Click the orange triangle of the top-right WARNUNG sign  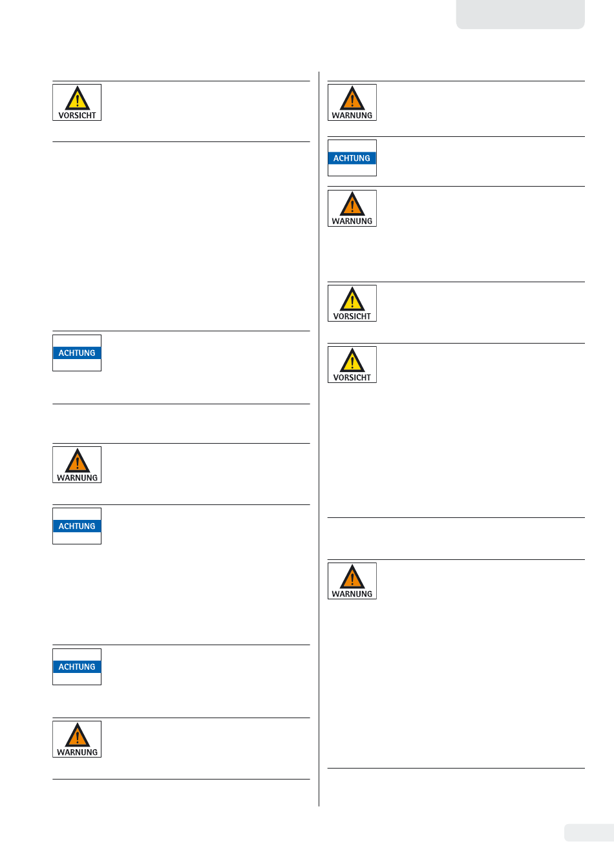click(352, 98)
